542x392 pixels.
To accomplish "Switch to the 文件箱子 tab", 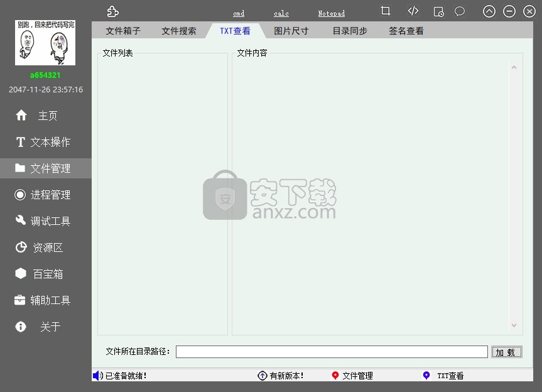I will (x=123, y=31).
